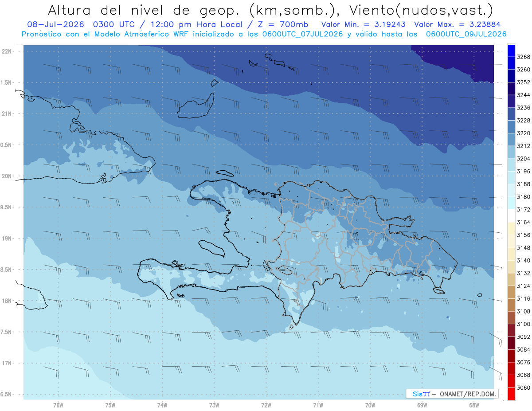The image size is (532, 411).
Task: Click the '75W' longitude label
Action: pos(110,405)
